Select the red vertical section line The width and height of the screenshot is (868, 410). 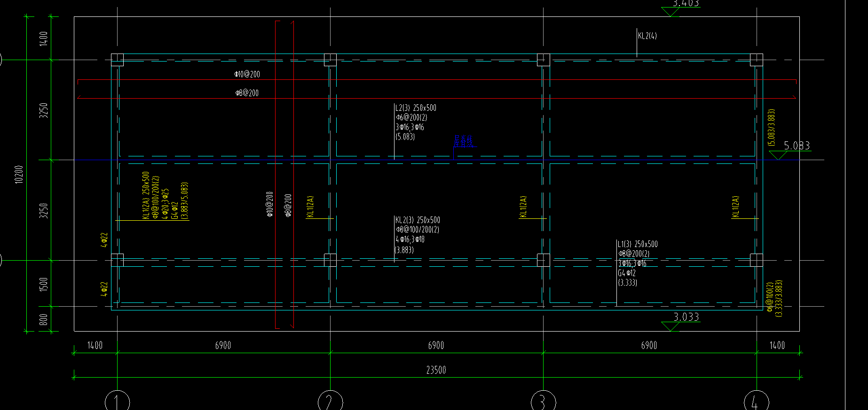tap(293, 174)
